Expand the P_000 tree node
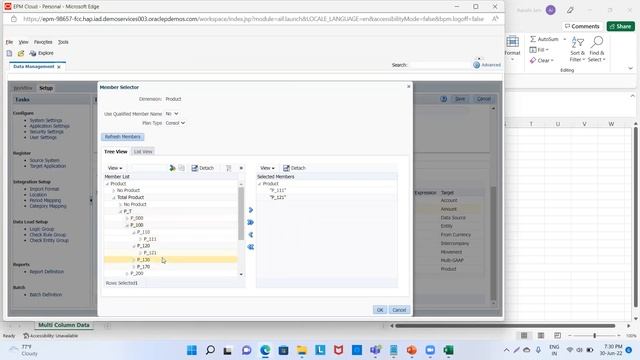 pyautogui.click(x=127, y=218)
